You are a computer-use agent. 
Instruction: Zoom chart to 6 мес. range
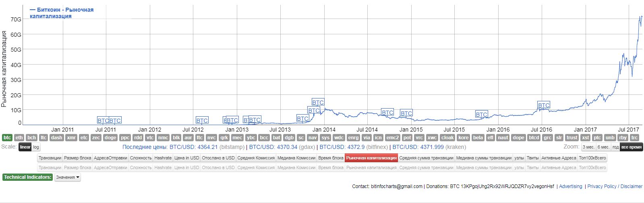point(603,147)
